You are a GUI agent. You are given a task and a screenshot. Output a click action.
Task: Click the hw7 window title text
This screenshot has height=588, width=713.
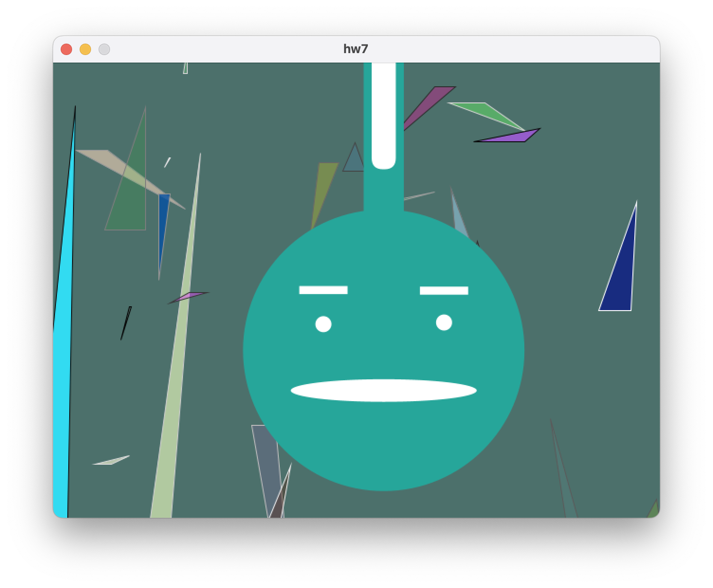click(356, 49)
